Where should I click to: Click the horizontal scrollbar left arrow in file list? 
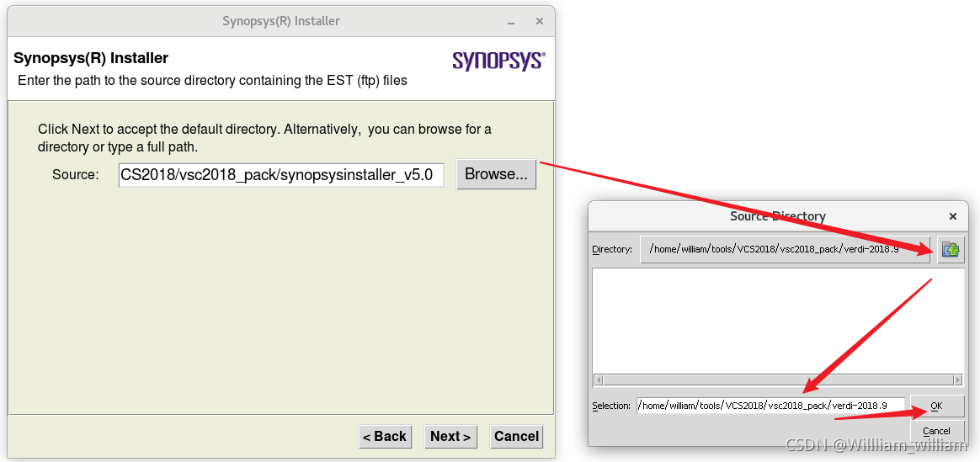pos(598,380)
